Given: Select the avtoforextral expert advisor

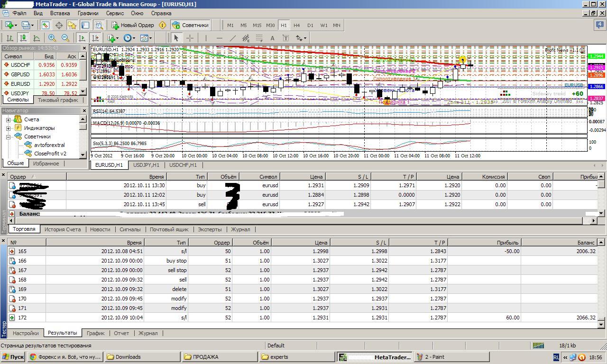Looking at the screenshot, I should pos(49,145).
